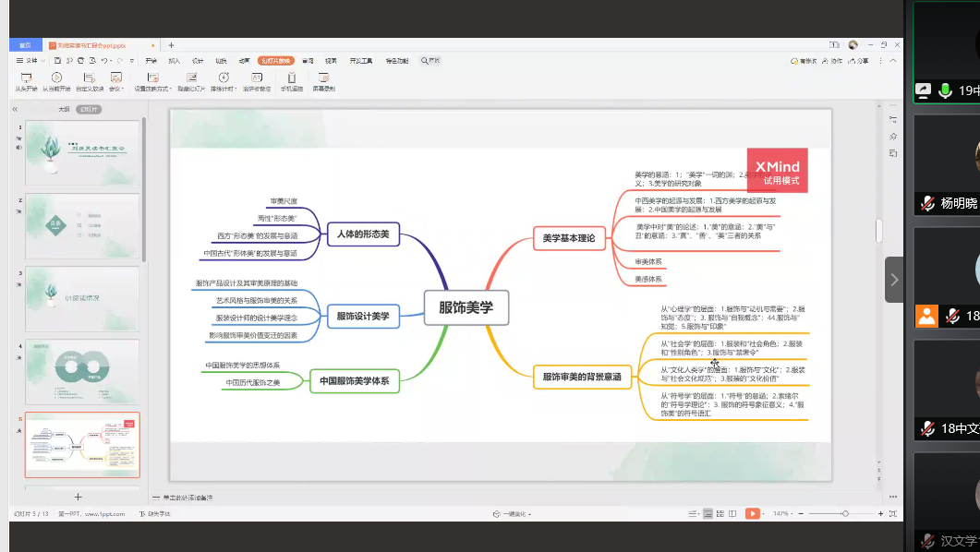
Task: Click the zoom in plus button
Action: [880, 514]
